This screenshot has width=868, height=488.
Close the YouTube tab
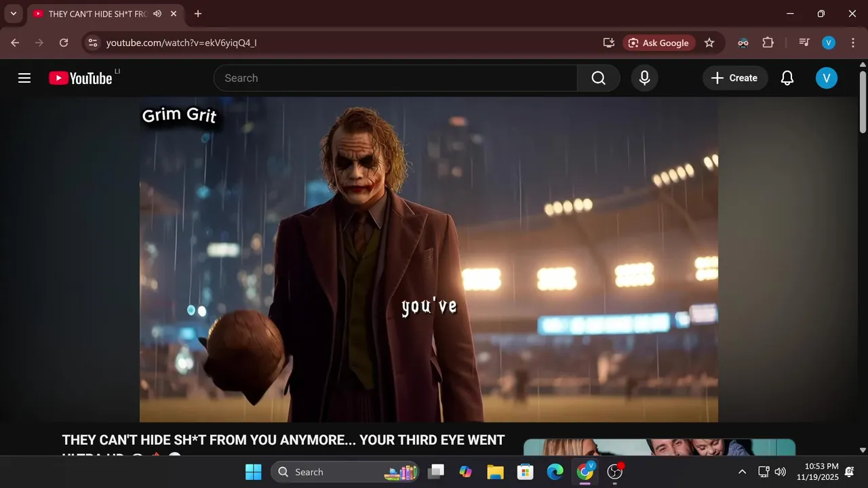tap(174, 14)
